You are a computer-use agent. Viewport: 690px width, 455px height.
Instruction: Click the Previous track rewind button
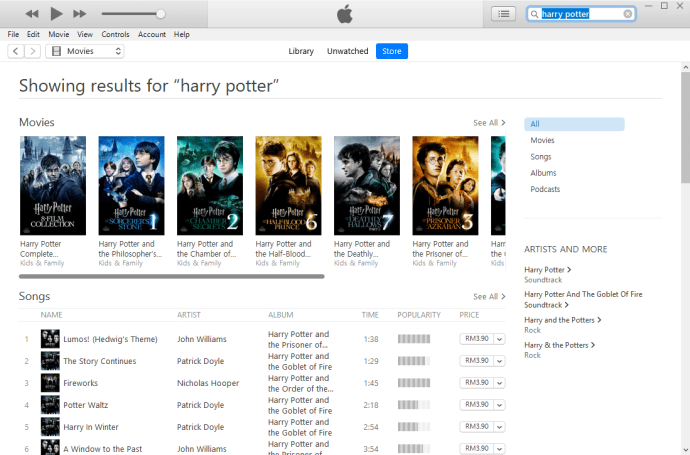coord(32,14)
